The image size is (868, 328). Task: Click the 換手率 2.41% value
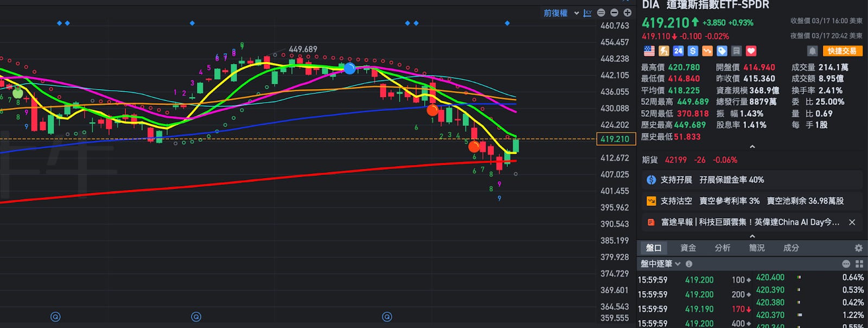point(830,91)
